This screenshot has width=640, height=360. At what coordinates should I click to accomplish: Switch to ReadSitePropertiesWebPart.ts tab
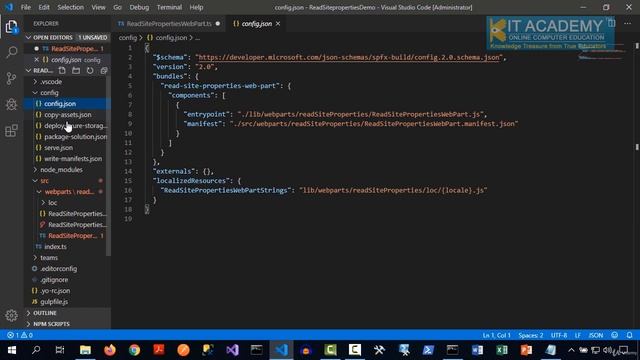click(x=169, y=24)
